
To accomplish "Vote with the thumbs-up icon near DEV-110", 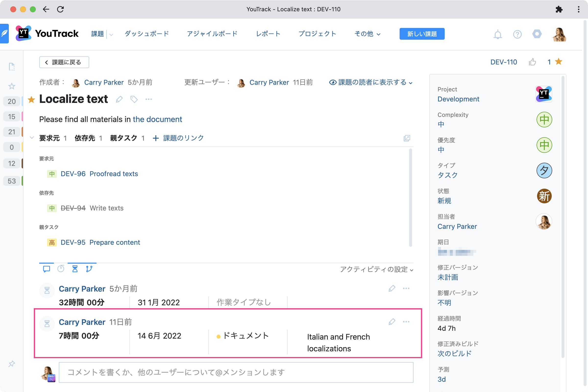I will pos(532,62).
